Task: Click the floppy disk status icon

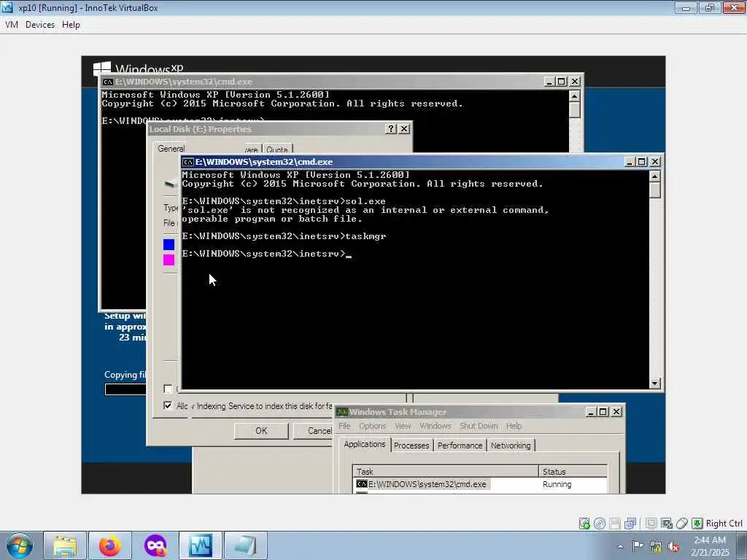Action: coord(614,524)
